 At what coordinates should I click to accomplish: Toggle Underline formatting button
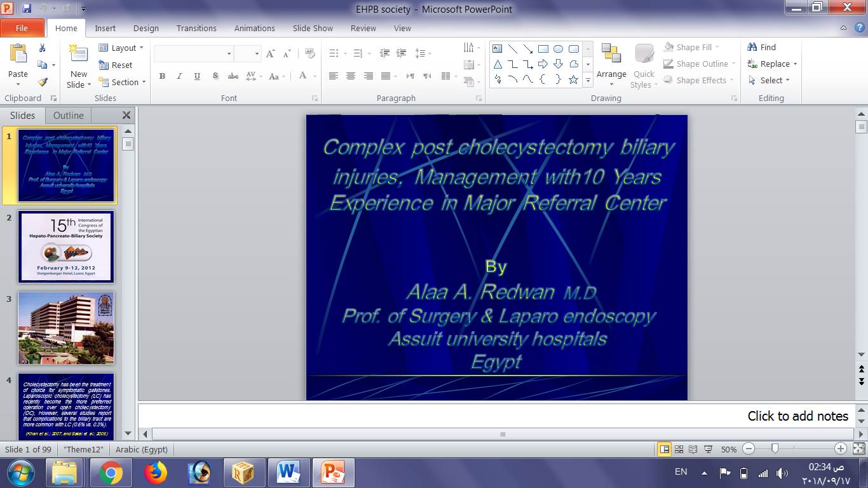(x=197, y=76)
